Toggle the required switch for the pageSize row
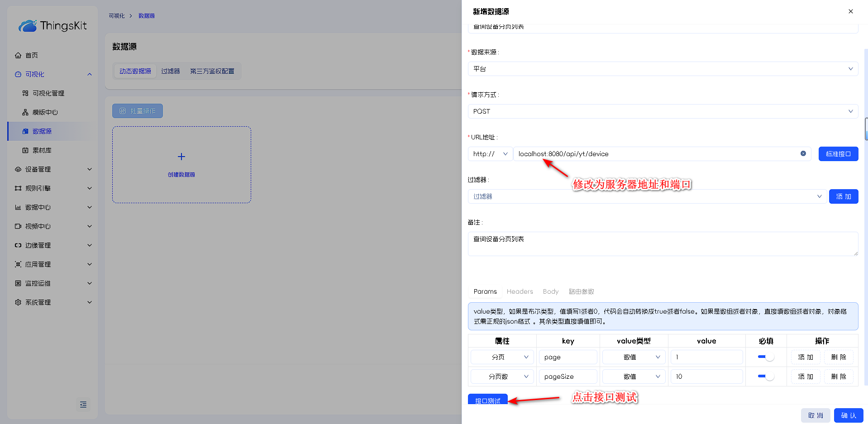The width and height of the screenshot is (868, 424). coord(766,376)
